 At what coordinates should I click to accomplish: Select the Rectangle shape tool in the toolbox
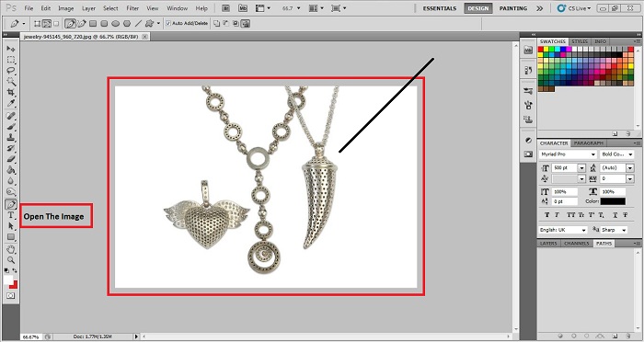click(x=11, y=237)
